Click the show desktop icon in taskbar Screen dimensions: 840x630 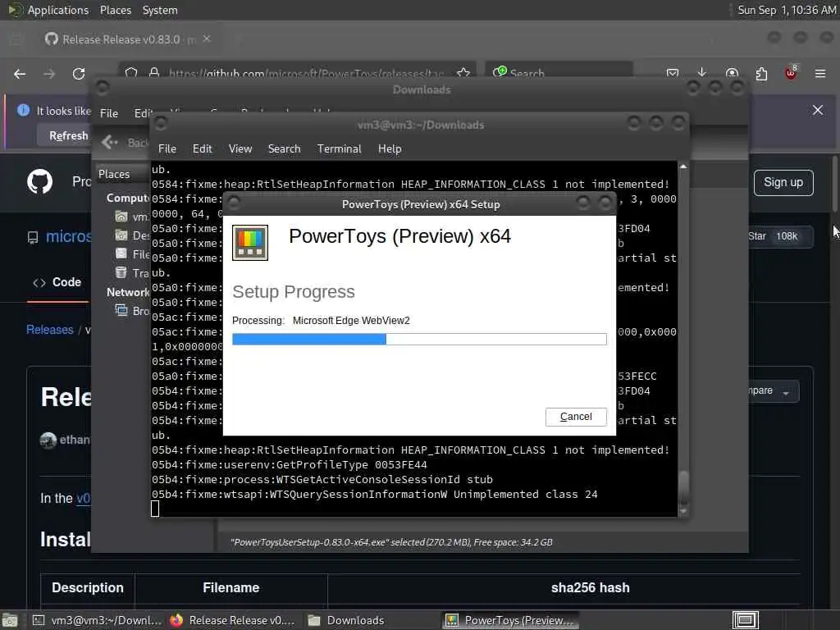point(10,620)
